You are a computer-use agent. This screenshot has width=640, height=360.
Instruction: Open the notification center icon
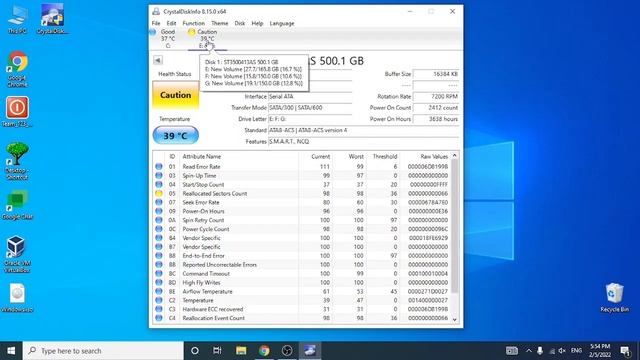point(625,351)
